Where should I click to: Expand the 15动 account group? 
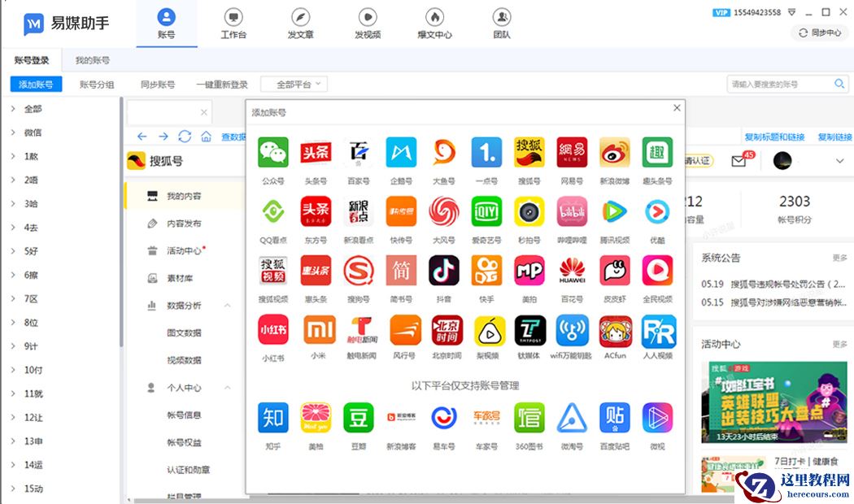(x=13, y=489)
